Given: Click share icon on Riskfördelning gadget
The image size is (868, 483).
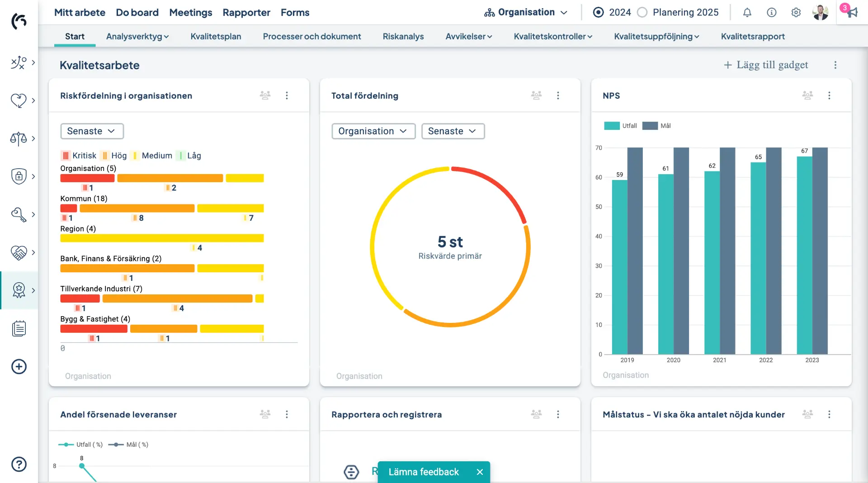Looking at the screenshot, I should tap(265, 95).
